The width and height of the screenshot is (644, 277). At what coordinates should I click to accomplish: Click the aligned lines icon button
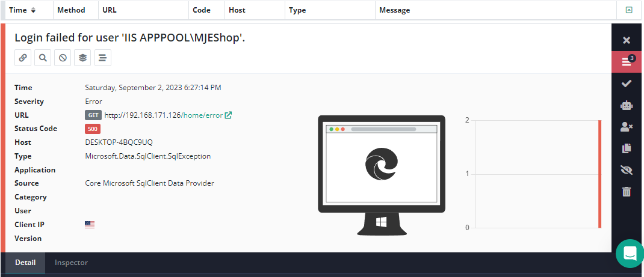(103, 58)
